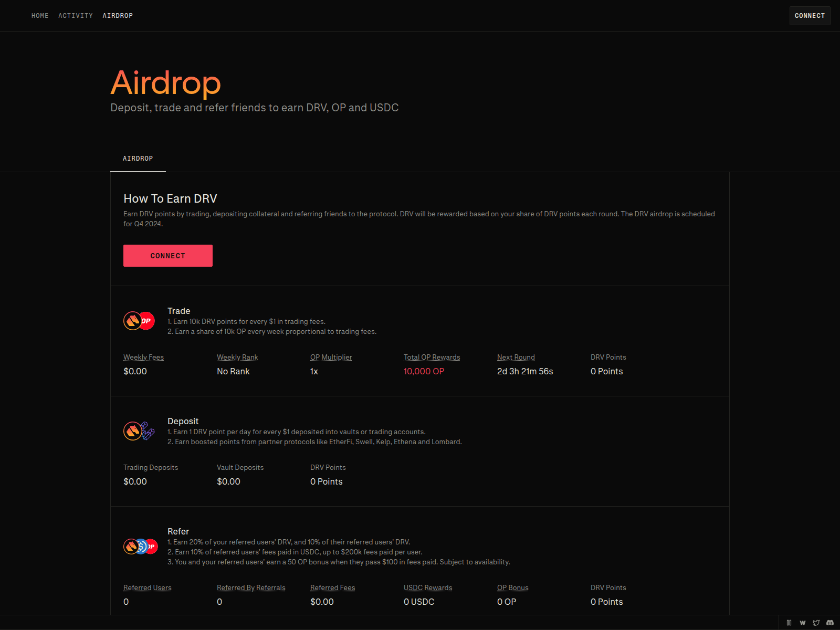Click the Referred Users label

[x=147, y=587]
